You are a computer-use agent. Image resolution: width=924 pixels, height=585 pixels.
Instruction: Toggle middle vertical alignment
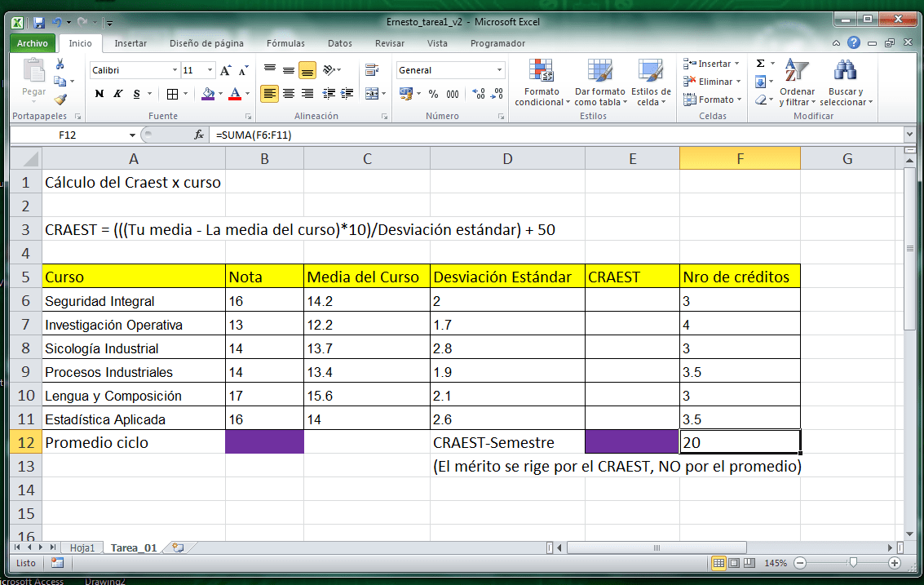click(x=288, y=70)
